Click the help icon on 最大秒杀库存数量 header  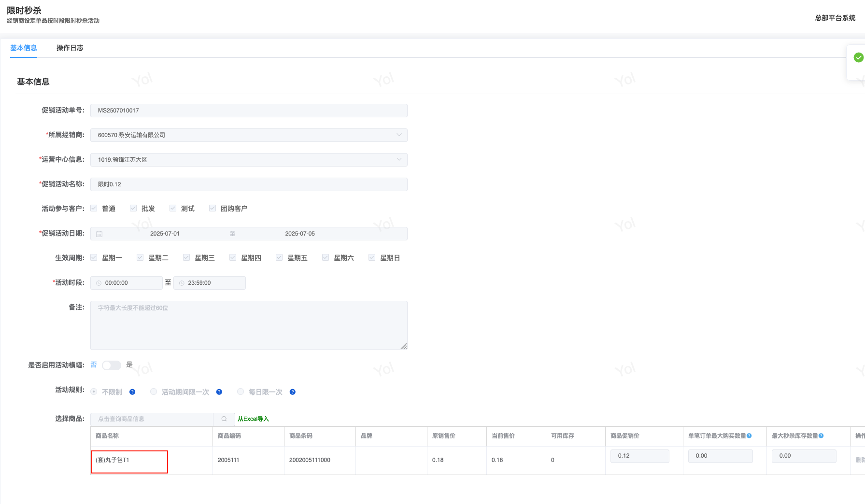tap(821, 436)
